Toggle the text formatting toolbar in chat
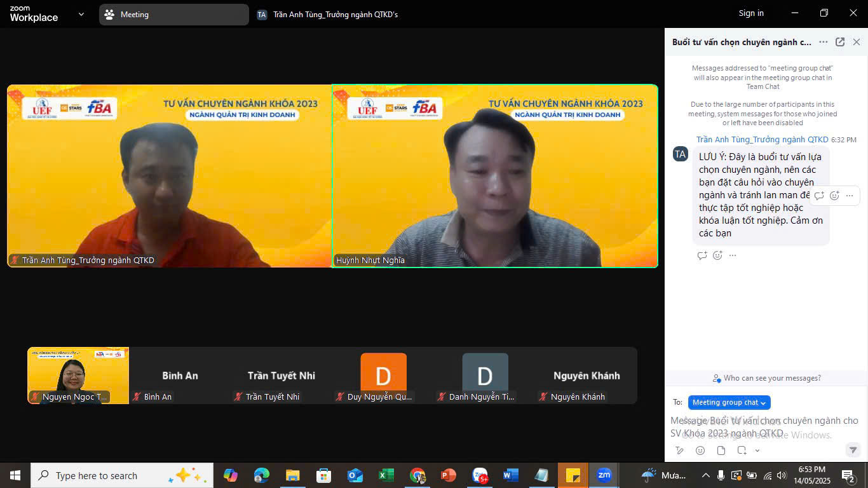 click(679, 451)
